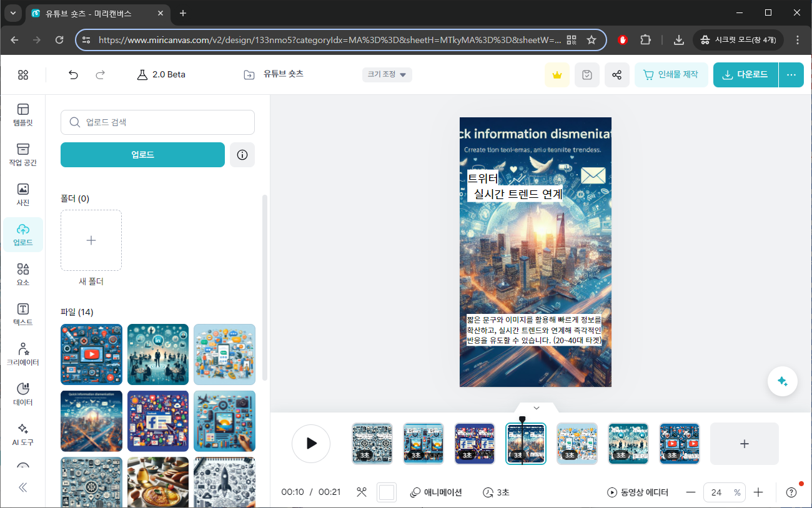The height and width of the screenshot is (508, 812).
Task: Redo the last action
Action: pyautogui.click(x=100, y=75)
